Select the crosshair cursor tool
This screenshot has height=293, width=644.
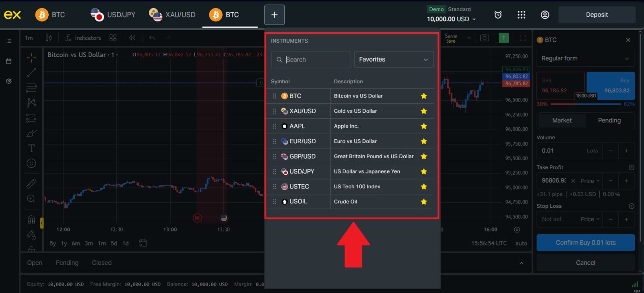(x=31, y=58)
